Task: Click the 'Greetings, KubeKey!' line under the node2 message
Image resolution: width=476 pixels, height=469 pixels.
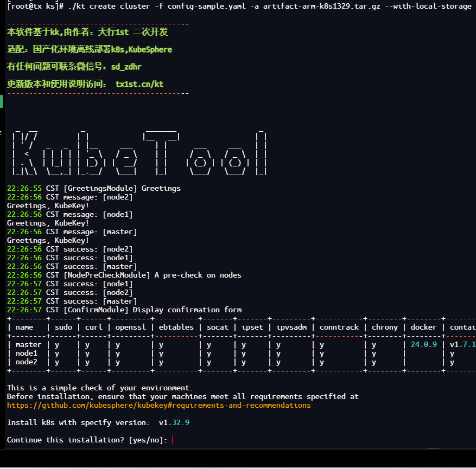Action: [48, 206]
